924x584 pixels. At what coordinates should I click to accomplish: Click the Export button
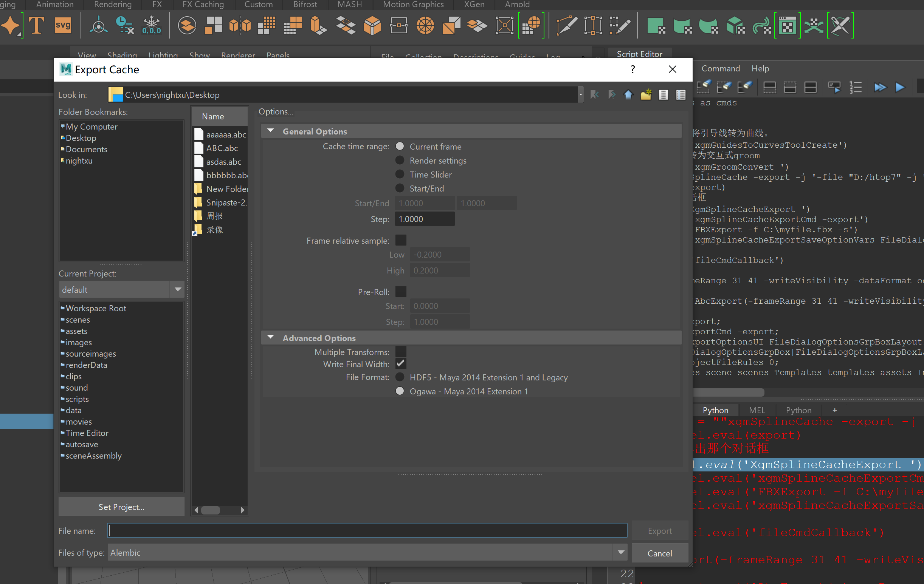tap(659, 530)
